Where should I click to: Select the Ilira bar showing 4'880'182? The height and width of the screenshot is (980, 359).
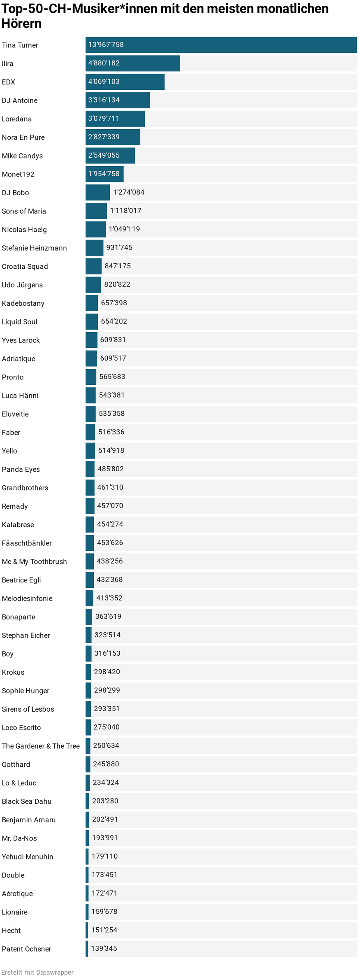click(132, 63)
